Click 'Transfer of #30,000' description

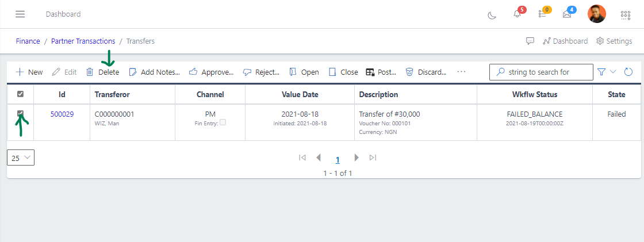point(389,114)
